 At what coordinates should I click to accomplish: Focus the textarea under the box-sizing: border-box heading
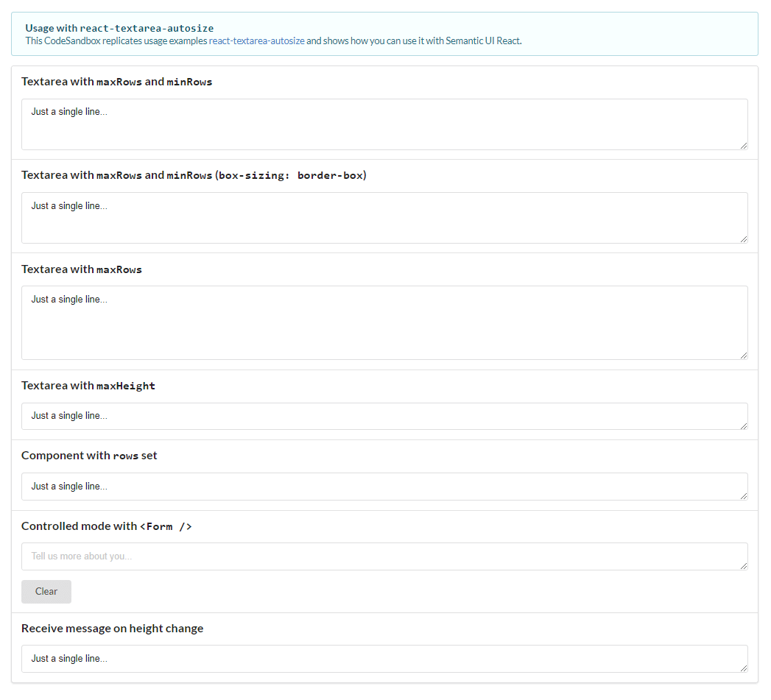pyautogui.click(x=384, y=218)
